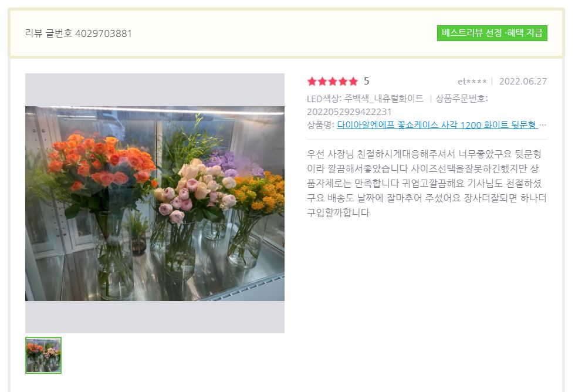This screenshot has height=392, width=575.
Task: Open the large flower showcase photo
Action: coord(155,204)
